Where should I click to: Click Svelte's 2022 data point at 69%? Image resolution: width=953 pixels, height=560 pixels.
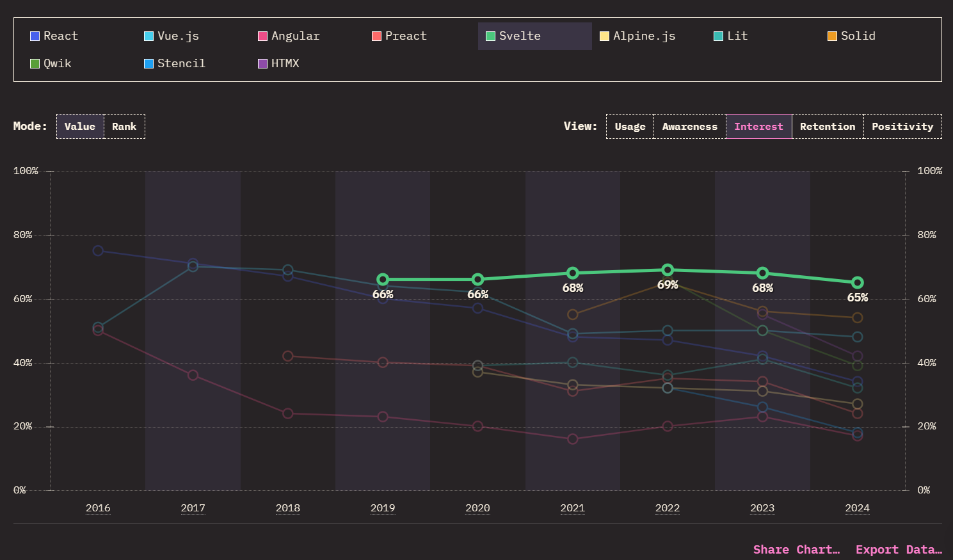[668, 270]
